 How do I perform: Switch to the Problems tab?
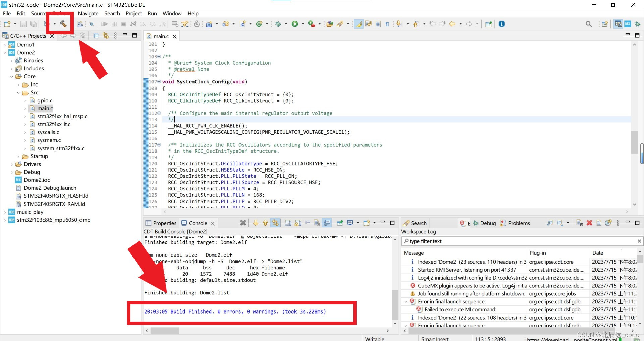point(515,223)
